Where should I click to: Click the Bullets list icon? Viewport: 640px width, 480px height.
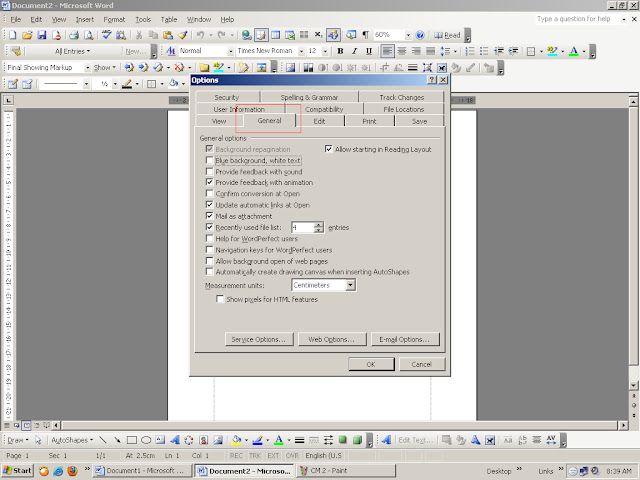(x=484, y=51)
